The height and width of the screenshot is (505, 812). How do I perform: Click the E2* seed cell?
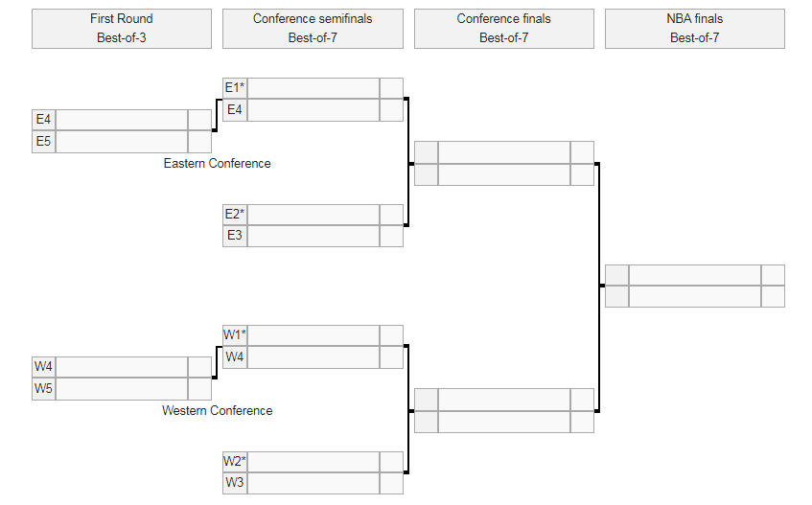[x=235, y=215]
